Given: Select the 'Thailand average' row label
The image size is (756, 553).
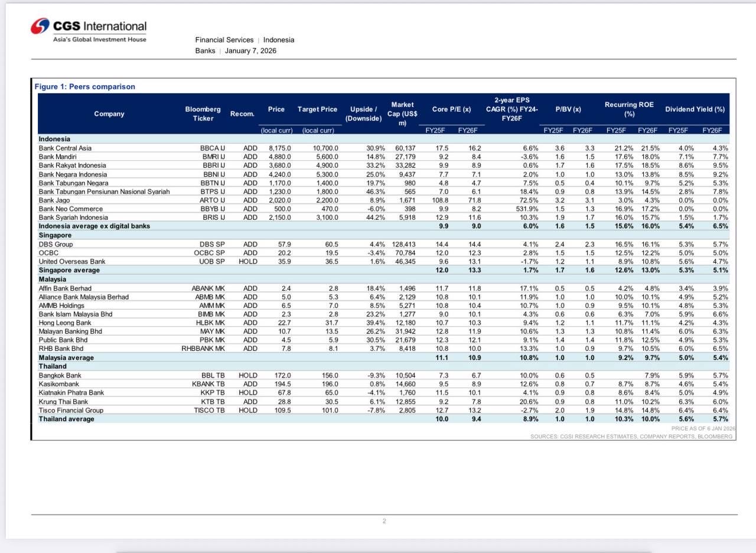Looking at the screenshot, I should pos(66,419).
